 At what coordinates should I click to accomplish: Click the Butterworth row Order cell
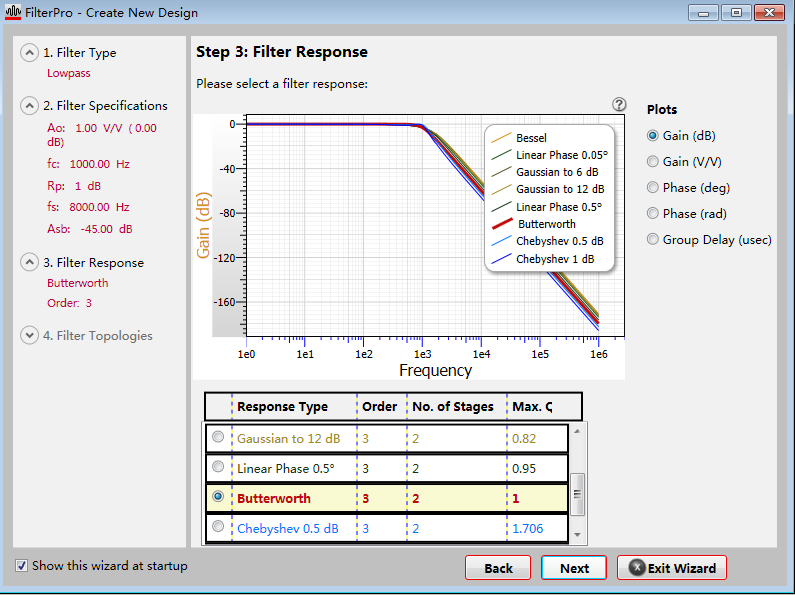coord(381,498)
